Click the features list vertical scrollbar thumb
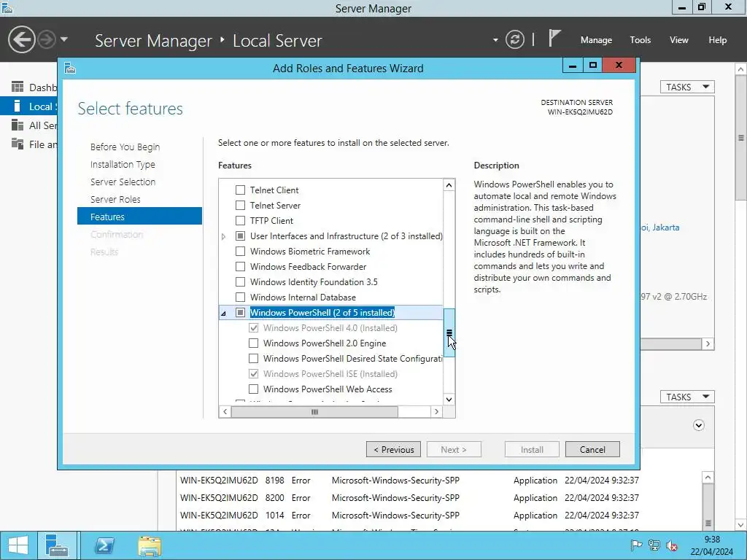 (x=449, y=332)
